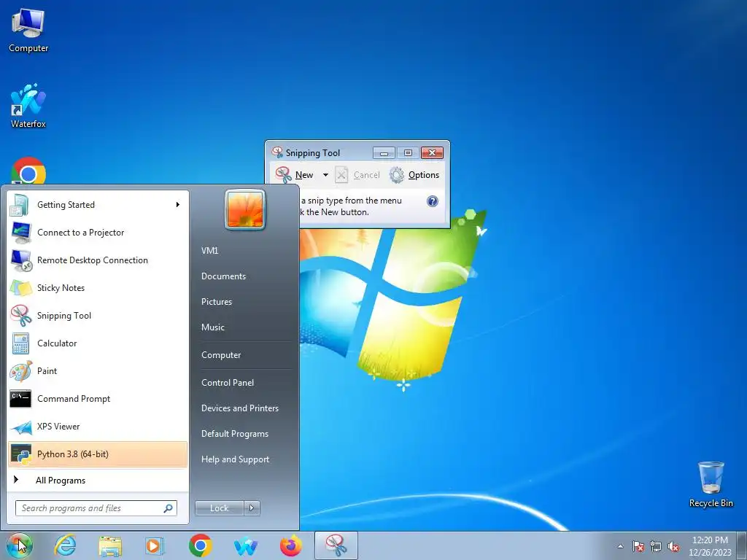Click the Remote Desktop Connection icon
The image size is (747, 560).
click(20, 260)
